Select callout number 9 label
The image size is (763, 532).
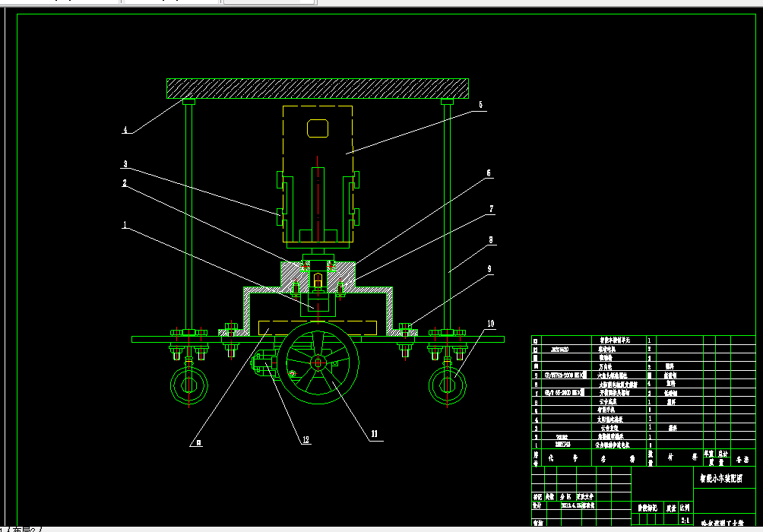click(489, 269)
